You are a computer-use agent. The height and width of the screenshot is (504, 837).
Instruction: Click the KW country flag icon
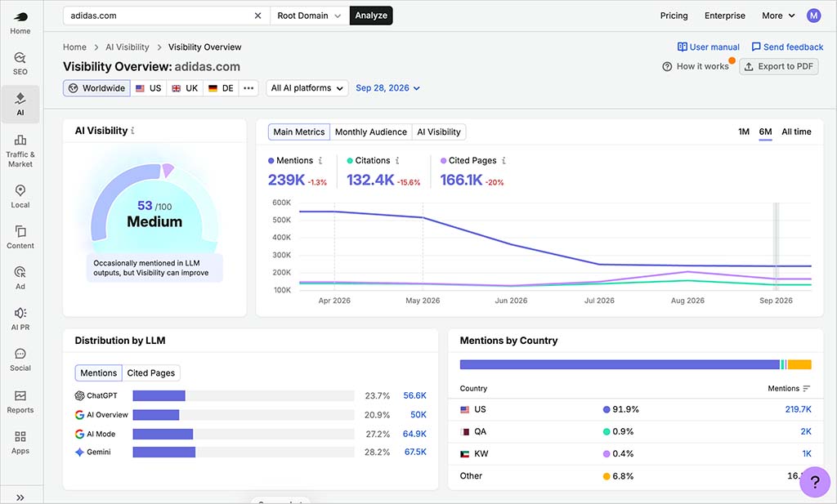tap(465, 454)
